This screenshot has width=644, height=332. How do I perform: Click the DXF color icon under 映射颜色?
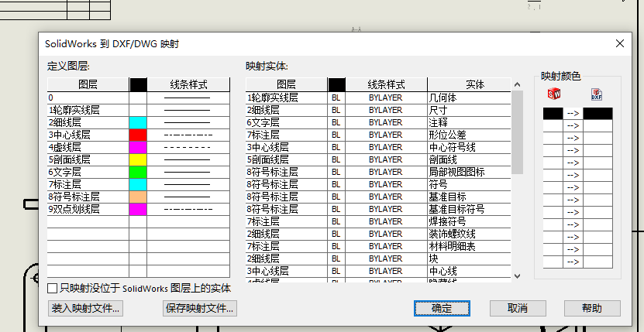[597, 94]
